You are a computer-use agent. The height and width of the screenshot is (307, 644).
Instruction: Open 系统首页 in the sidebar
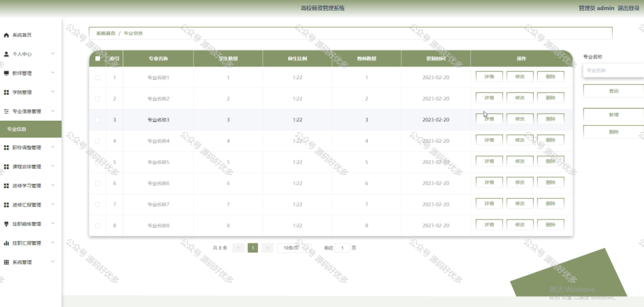click(x=31, y=35)
